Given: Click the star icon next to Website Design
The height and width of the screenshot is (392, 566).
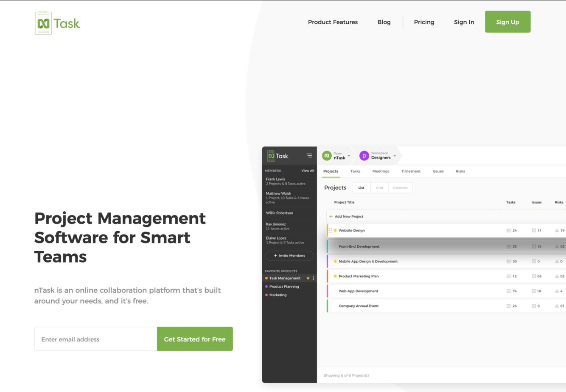Looking at the screenshot, I should pos(335,230).
